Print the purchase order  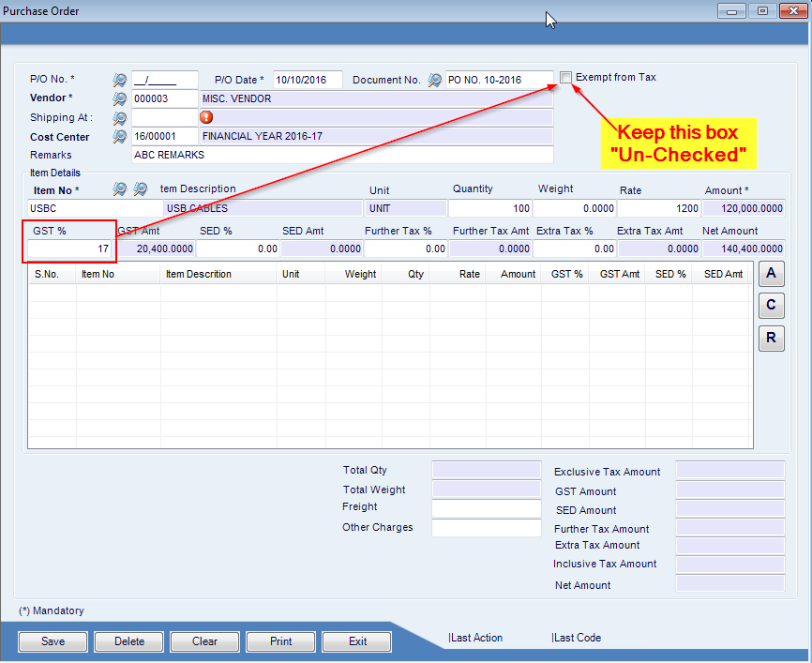tap(280, 641)
